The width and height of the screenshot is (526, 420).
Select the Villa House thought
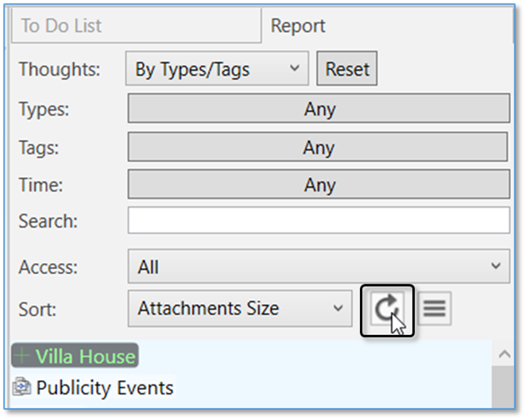click(84, 356)
